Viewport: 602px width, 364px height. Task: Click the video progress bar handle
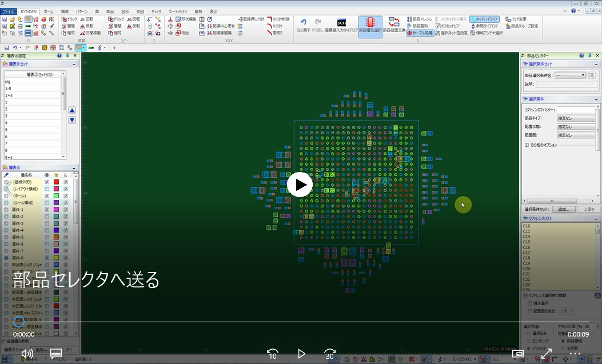[x=19, y=322]
